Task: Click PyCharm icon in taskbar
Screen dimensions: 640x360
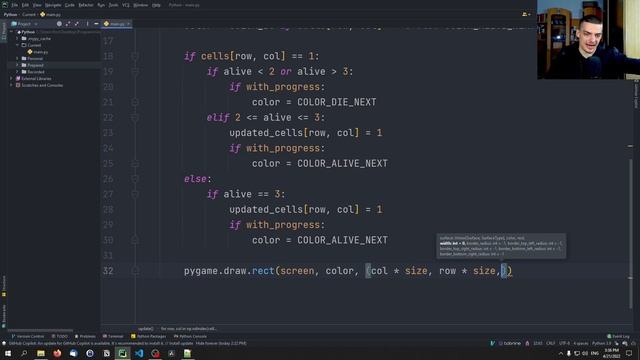Action: click(122, 353)
